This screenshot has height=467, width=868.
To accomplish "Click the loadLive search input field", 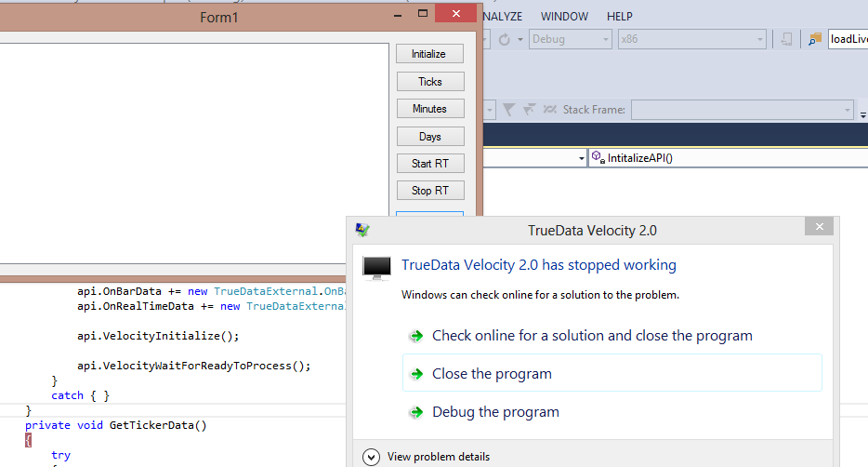I will pyautogui.click(x=848, y=39).
